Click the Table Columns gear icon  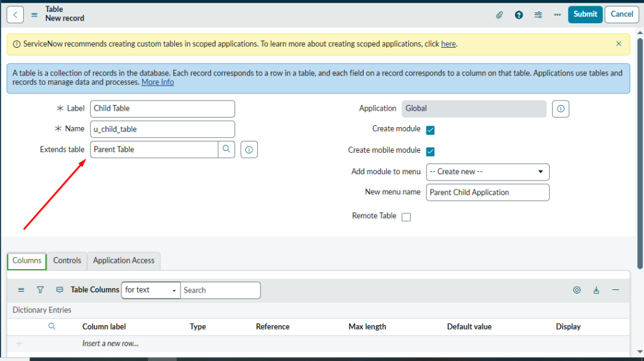[577, 290]
